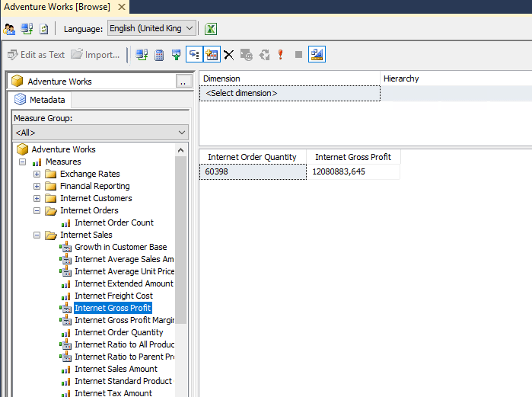Click the Internet Sales open folder icon
Viewport: 532px width, 397px height.
pyautogui.click(x=51, y=235)
